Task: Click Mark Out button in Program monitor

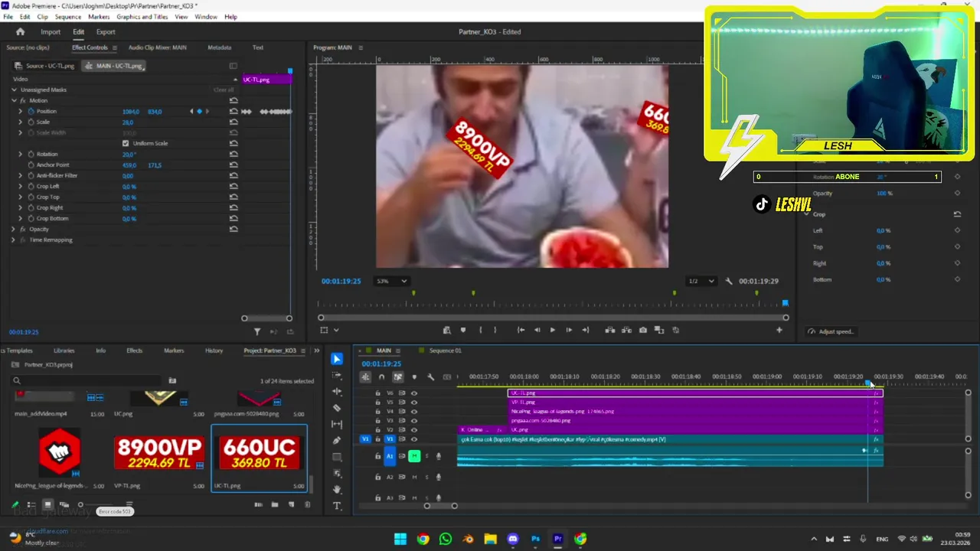Action: pos(495,330)
